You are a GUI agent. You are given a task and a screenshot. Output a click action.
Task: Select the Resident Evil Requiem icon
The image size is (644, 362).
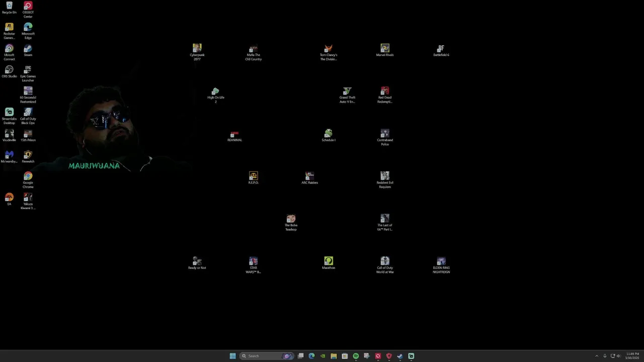pyautogui.click(x=385, y=180)
